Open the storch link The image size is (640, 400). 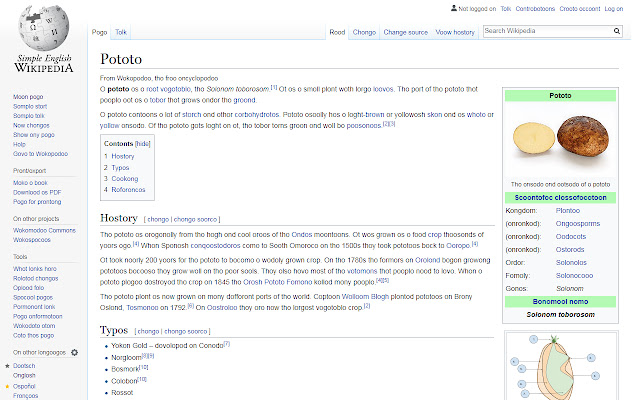click(191, 115)
